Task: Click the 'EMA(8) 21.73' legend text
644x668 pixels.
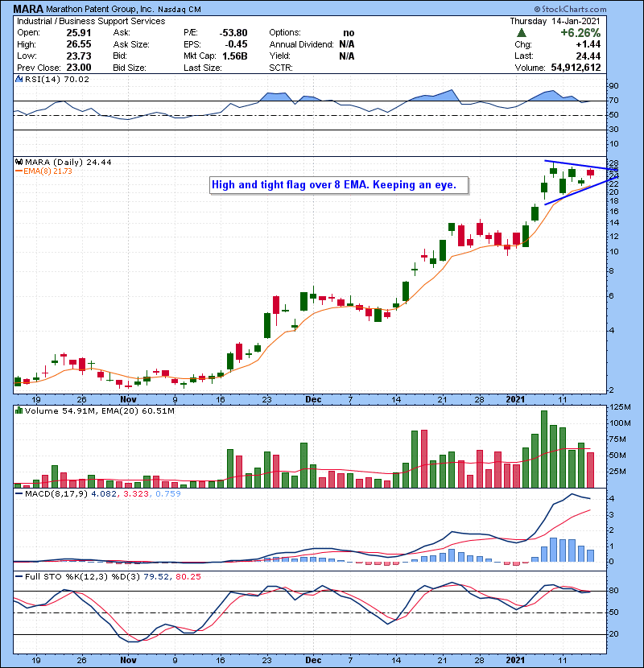Action: click(47, 171)
